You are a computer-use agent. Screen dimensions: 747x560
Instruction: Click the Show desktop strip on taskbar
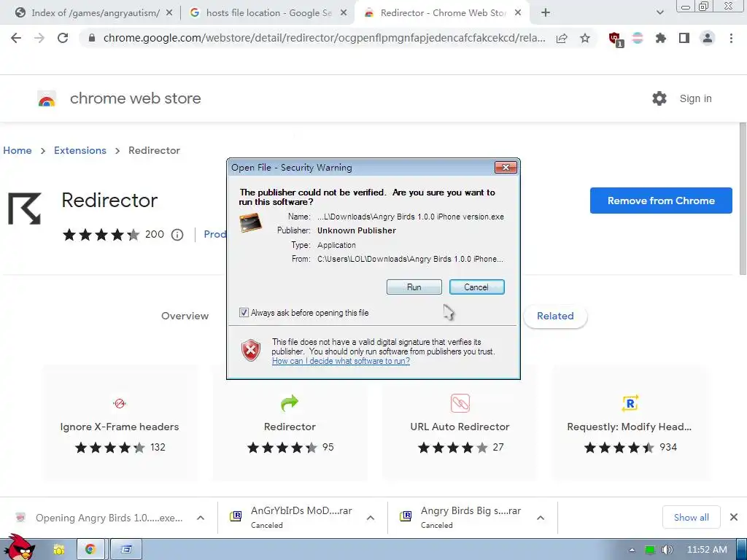(742, 550)
